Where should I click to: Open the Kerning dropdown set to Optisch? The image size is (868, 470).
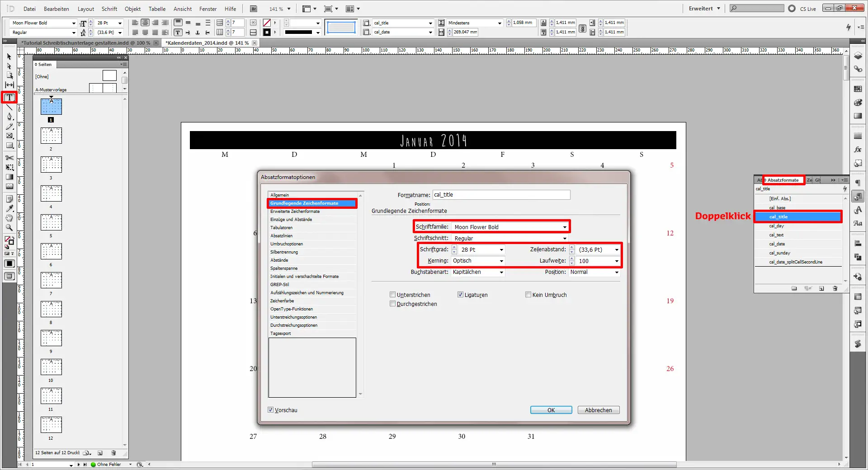coord(501,261)
